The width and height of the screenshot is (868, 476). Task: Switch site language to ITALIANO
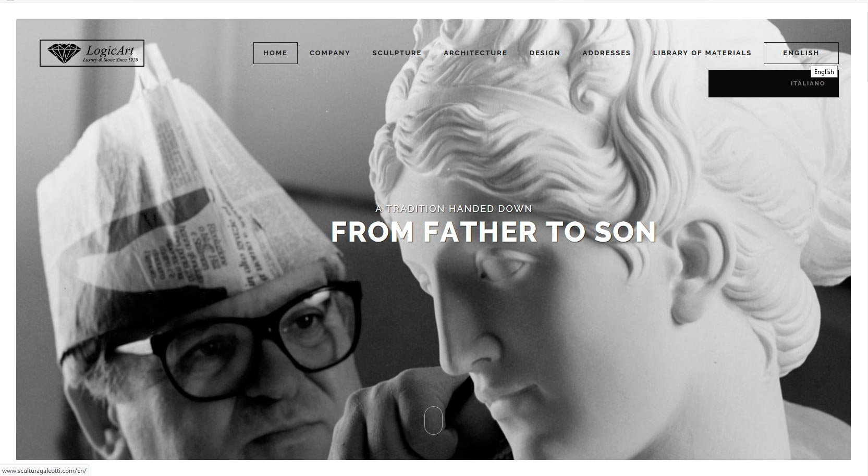[x=808, y=83]
